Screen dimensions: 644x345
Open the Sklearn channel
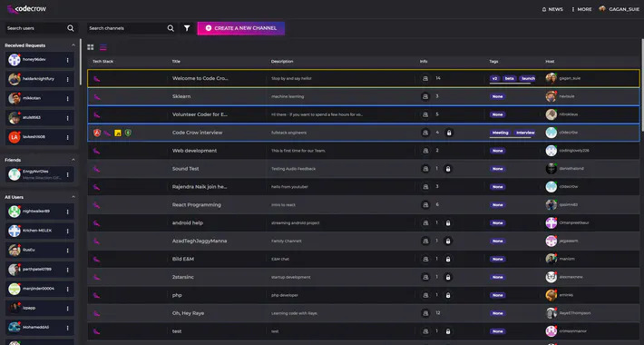pos(364,96)
